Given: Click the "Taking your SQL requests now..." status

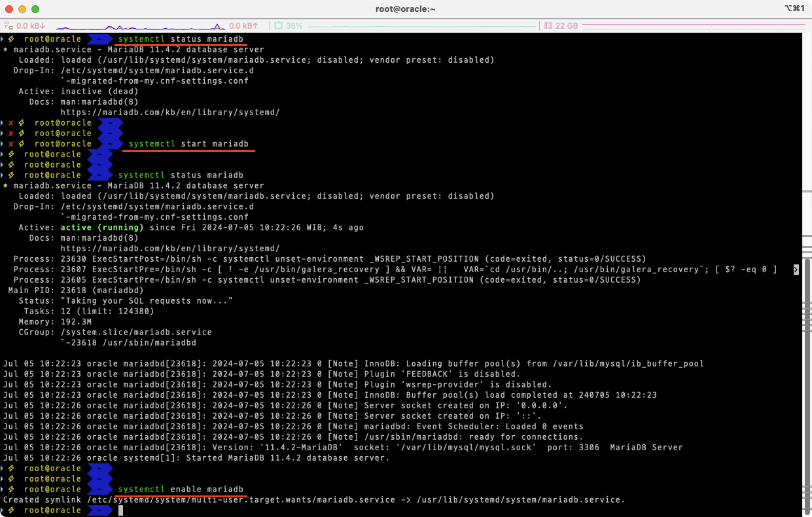Looking at the screenshot, I should (x=147, y=301).
